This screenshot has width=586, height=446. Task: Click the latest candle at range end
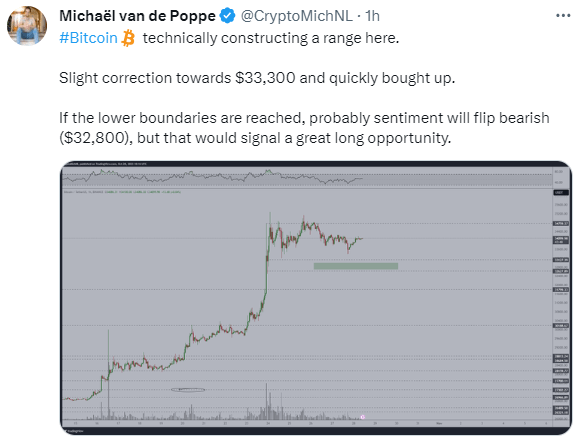[x=361, y=238]
